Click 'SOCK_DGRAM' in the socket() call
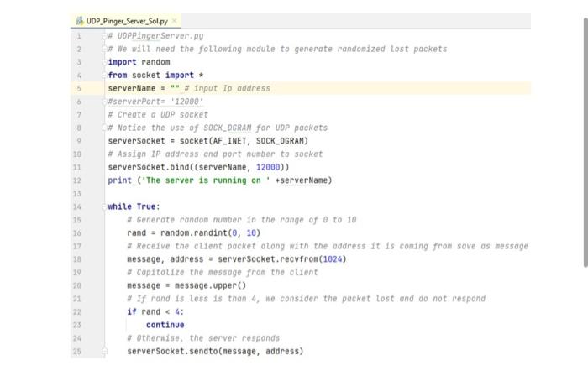 point(280,141)
